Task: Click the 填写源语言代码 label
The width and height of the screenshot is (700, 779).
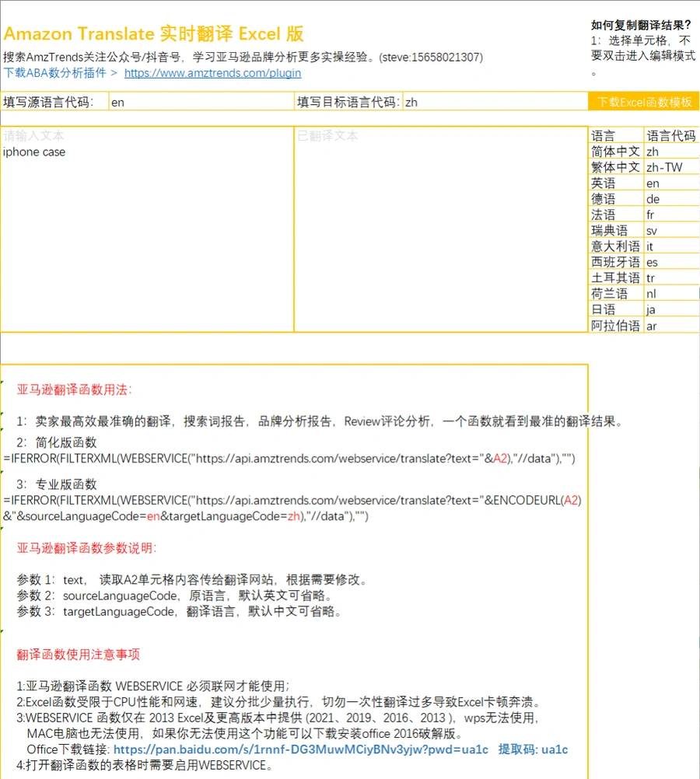Action: (48, 103)
